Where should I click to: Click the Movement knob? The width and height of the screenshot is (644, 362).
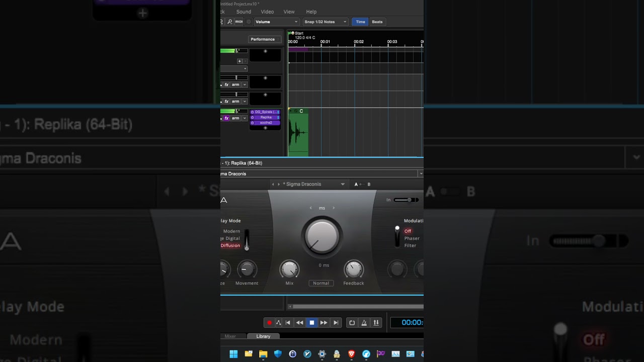(x=247, y=270)
